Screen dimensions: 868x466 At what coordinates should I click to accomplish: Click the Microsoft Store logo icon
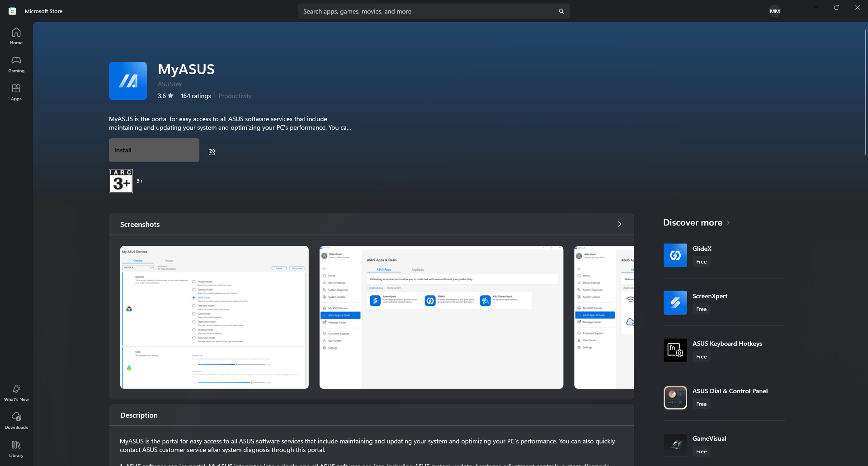(x=13, y=11)
